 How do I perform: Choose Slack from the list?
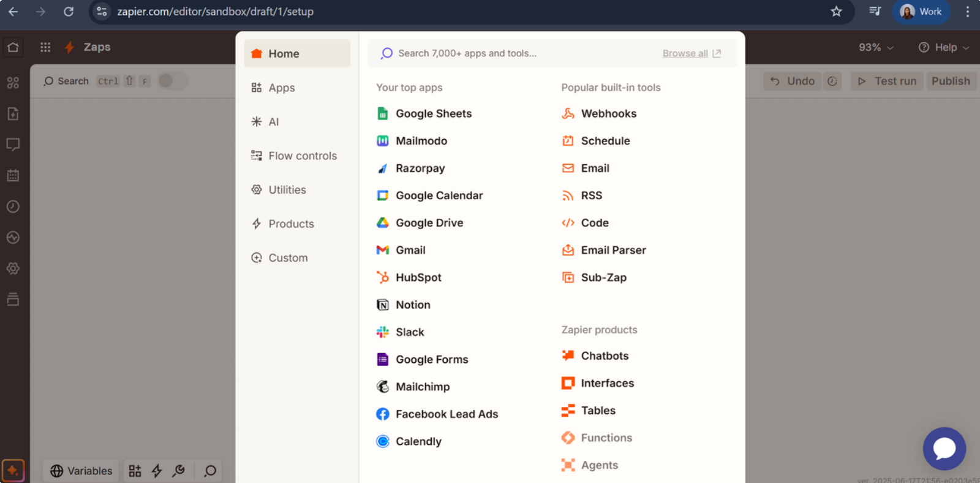[x=400, y=332]
